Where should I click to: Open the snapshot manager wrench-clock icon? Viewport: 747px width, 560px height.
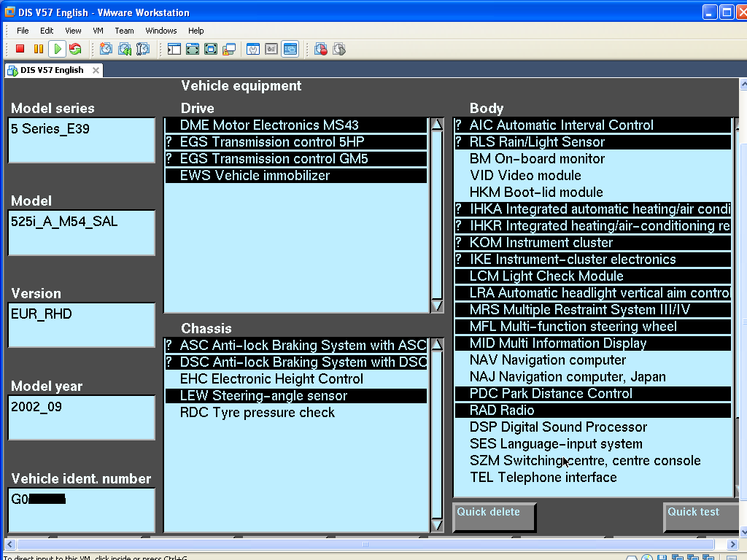(143, 49)
